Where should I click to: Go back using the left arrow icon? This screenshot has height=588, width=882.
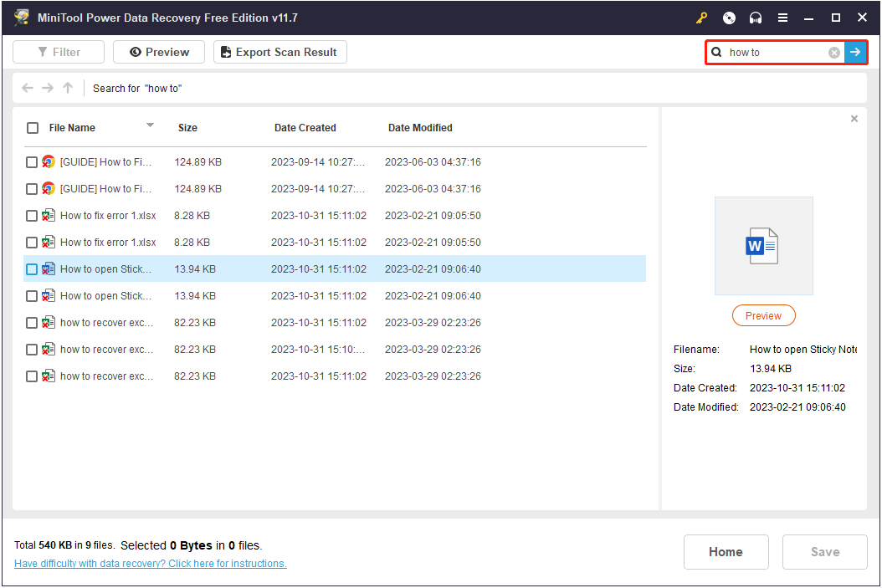coord(28,88)
